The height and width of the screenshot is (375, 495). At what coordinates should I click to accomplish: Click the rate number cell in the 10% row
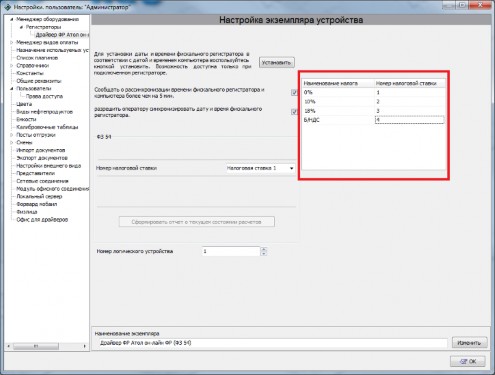point(410,101)
